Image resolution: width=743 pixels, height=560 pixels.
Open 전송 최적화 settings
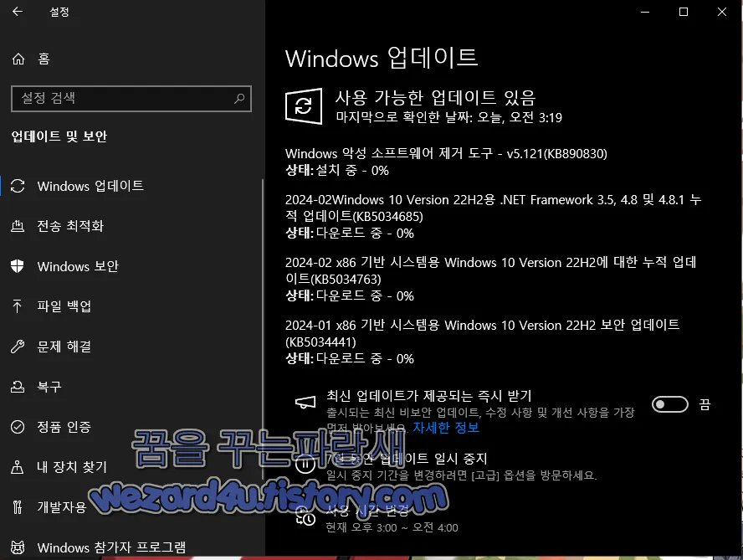click(x=69, y=226)
